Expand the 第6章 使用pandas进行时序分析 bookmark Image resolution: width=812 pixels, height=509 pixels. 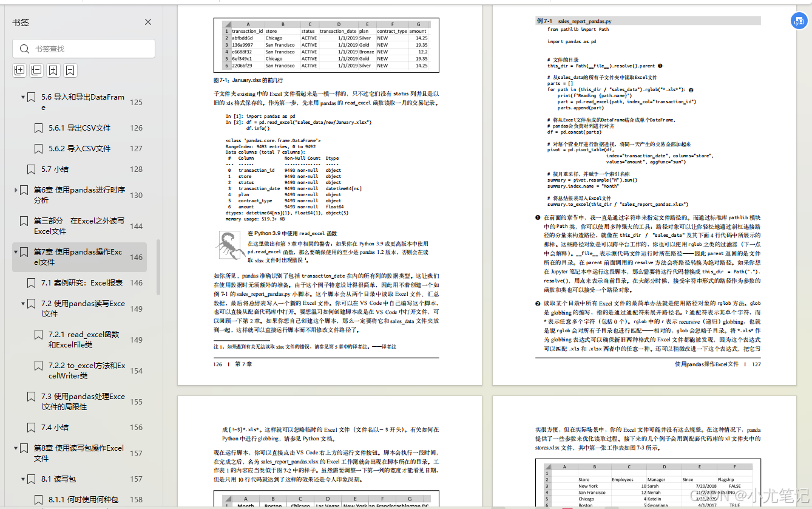tap(16, 190)
